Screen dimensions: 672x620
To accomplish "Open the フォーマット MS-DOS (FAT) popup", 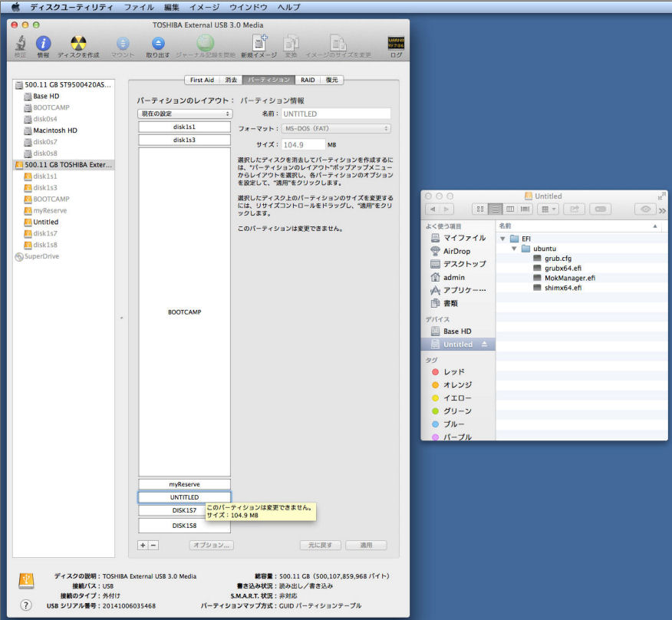I will [x=336, y=128].
